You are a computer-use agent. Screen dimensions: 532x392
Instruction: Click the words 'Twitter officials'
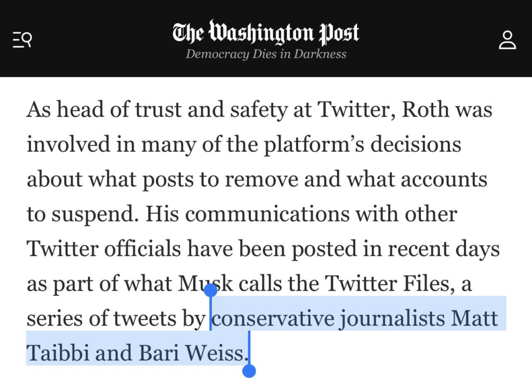104,249
